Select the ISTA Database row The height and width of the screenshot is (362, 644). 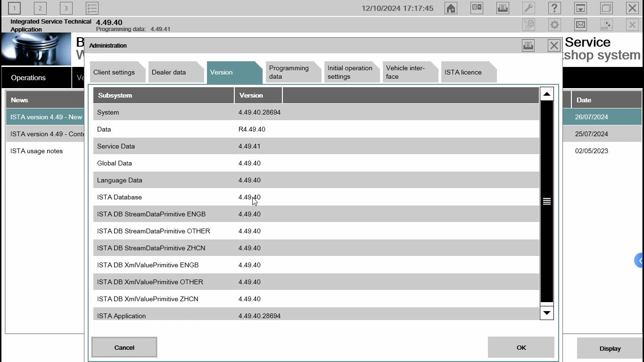316,197
